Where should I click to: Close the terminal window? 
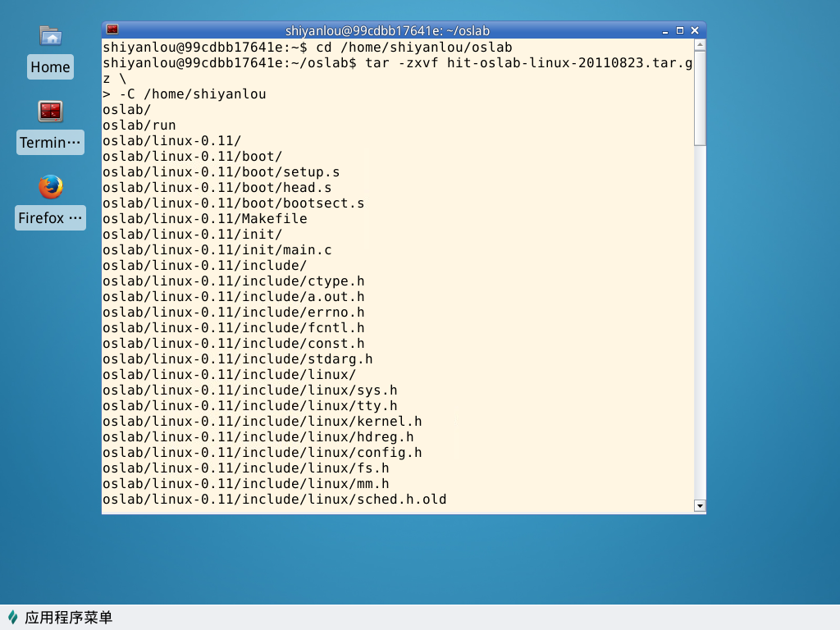[694, 30]
